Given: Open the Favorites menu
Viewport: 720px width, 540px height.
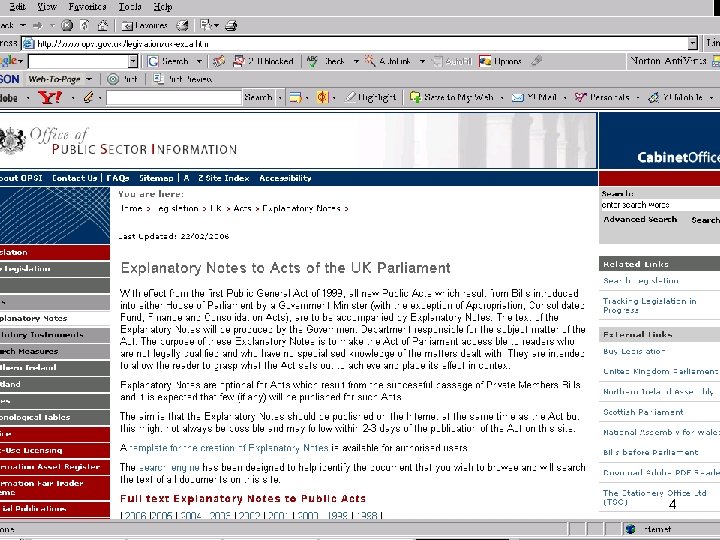Looking at the screenshot, I should click(87, 7).
